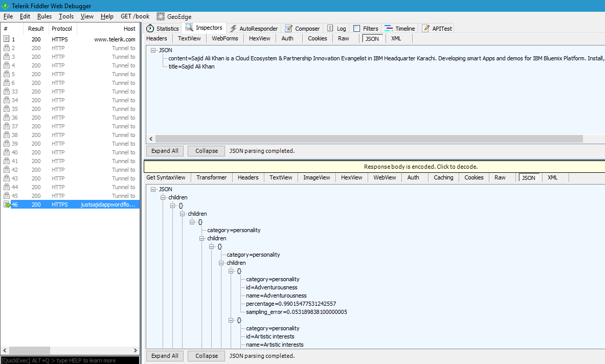The width and height of the screenshot is (605, 364).
Task: Click the lock icon of session 45
Action: tap(7, 195)
